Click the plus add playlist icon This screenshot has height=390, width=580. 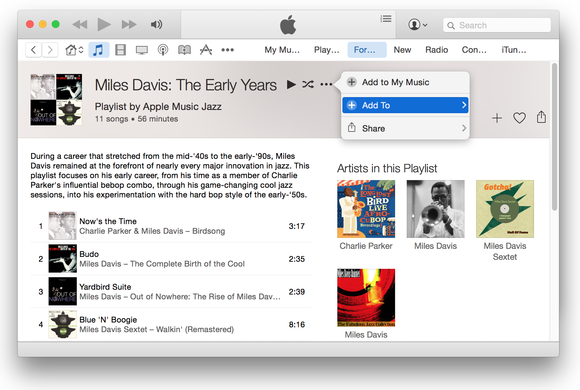point(497,118)
